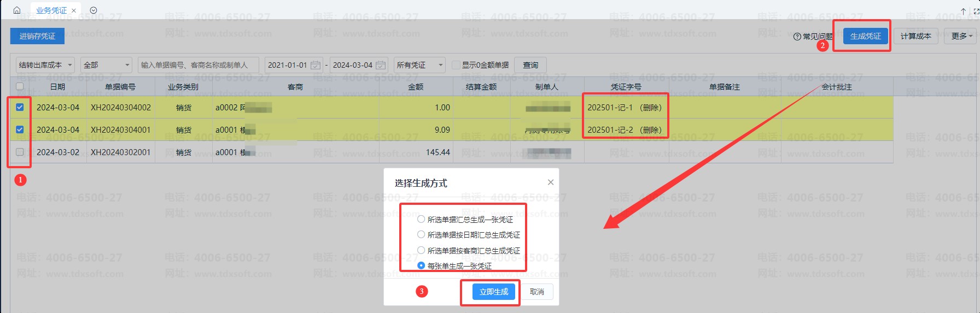The height and width of the screenshot is (313, 980).
Task: Click the fullscreen icon at top right
Action: click(x=976, y=11)
